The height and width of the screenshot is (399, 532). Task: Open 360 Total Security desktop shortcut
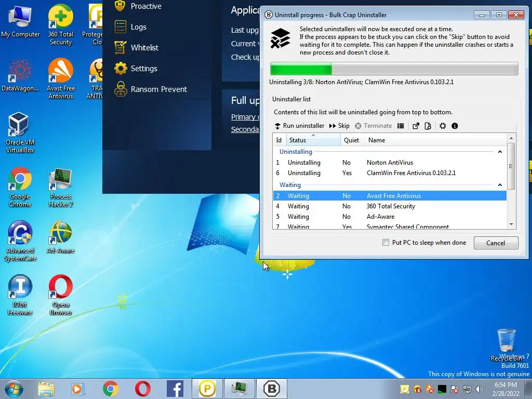coord(60,24)
